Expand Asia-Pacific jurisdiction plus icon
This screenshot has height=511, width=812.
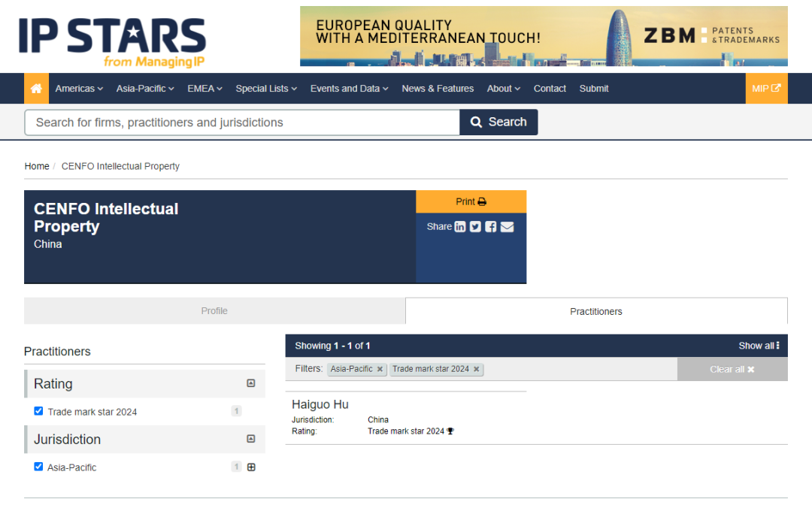coord(251,467)
